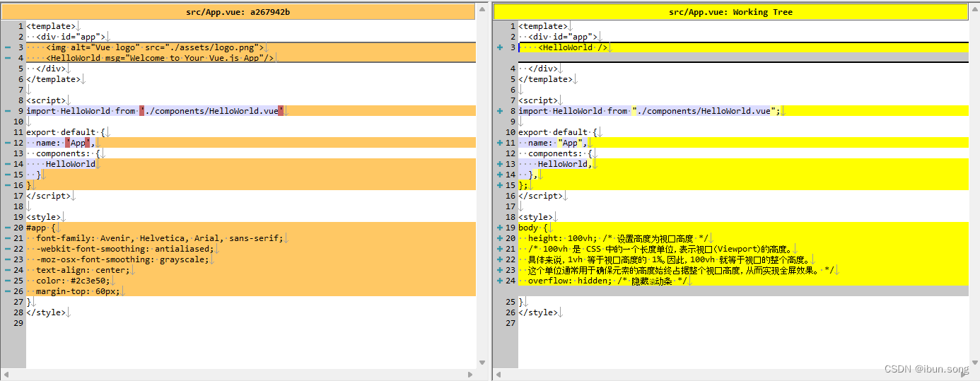Click the 'overflow: hidden;' line in Working Tree
This screenshot has width=980, height=381.
743,281
